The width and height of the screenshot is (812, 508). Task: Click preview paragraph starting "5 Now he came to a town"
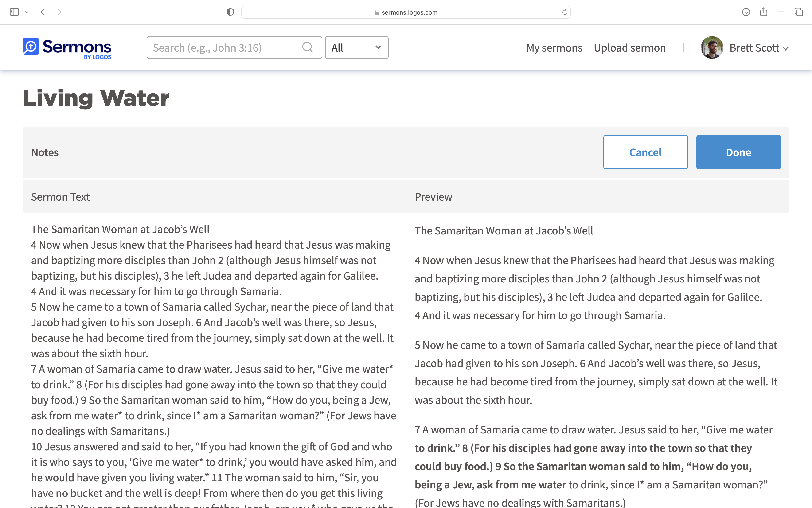(596, 373)
